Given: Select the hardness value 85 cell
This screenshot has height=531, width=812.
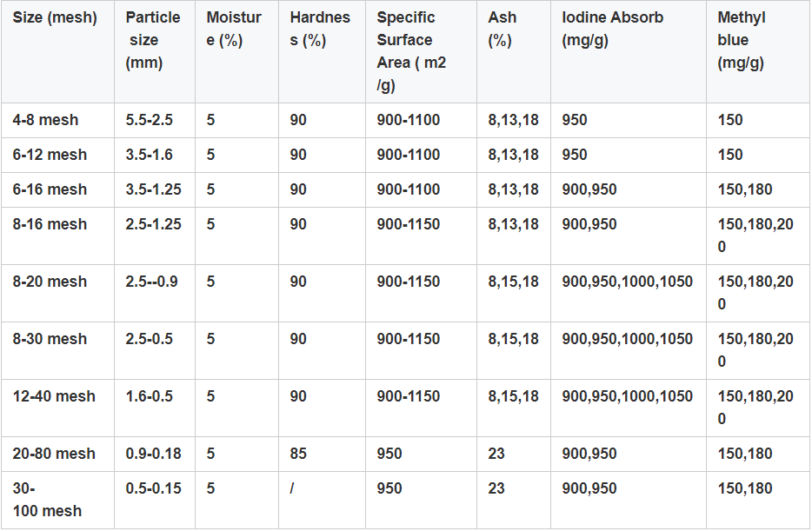Looking at the screenshot, I should 298,454.
